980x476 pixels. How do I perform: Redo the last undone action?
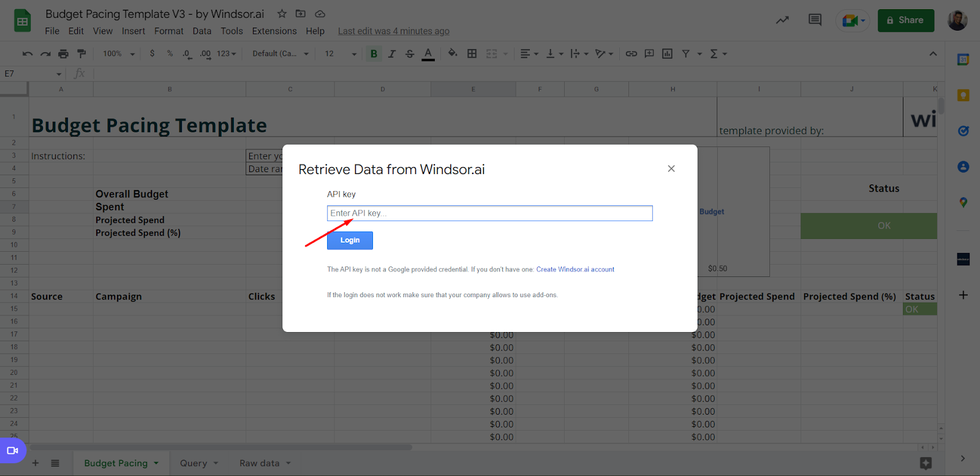(45, 54)
